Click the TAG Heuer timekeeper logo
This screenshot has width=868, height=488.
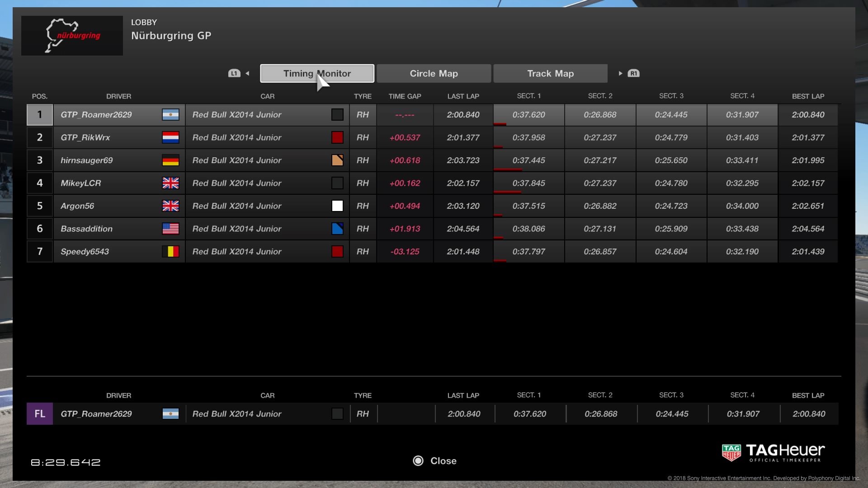(x=774, y=452)
